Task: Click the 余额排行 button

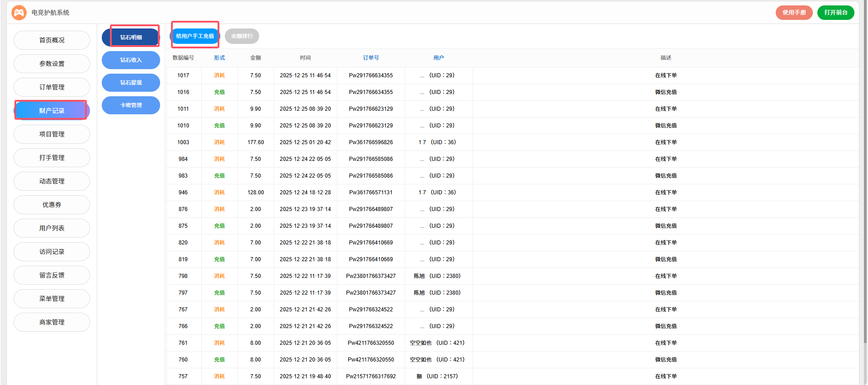Action: (242, 36)
